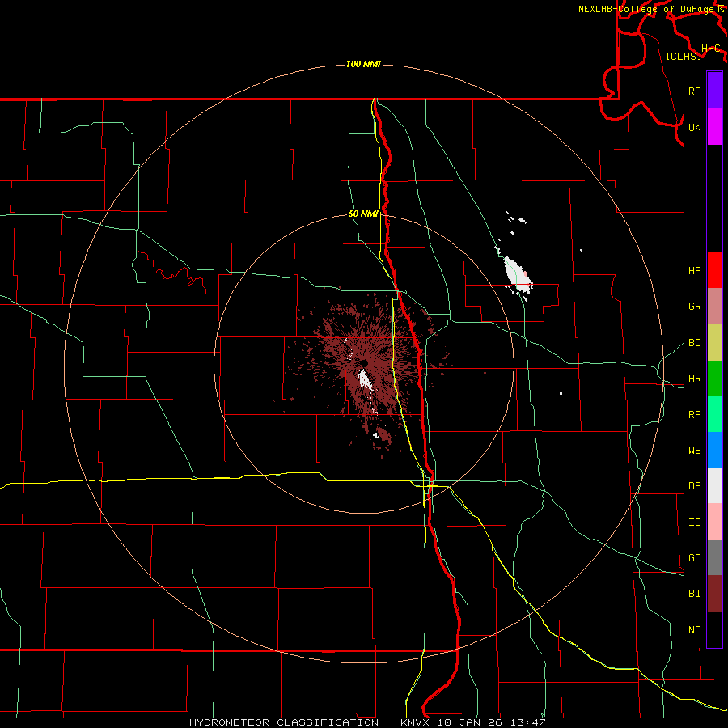Click the '10 JAN 26' date text
Viewport: 728px width, 728px height.
tap(472, 722)
